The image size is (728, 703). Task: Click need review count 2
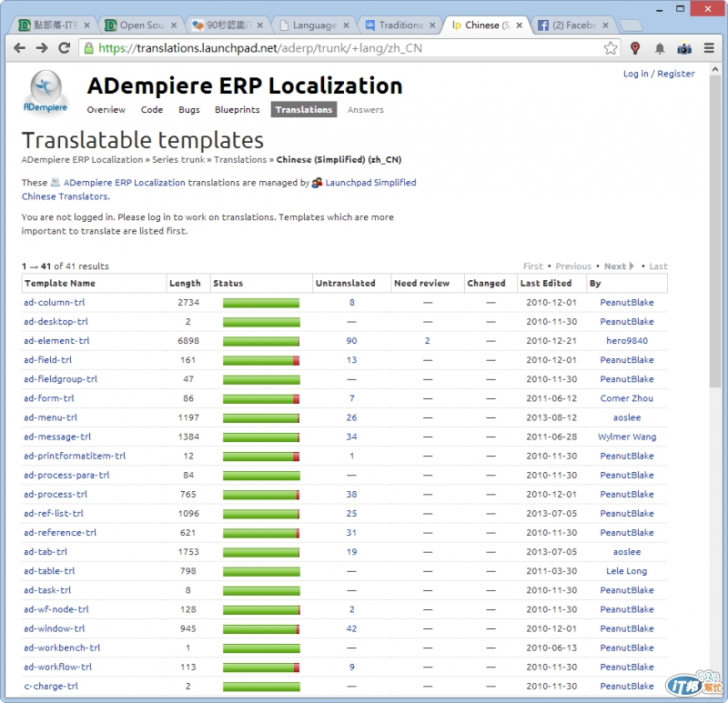click(427, 341)
